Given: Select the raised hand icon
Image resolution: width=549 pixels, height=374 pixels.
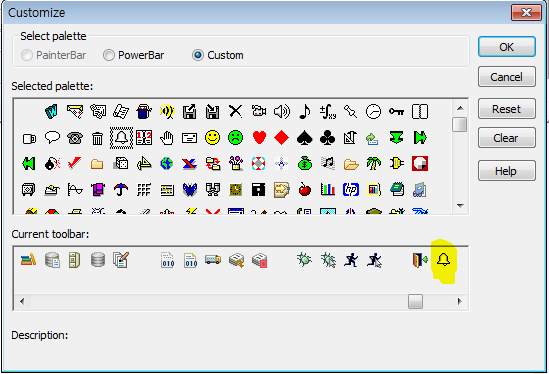Looking at the screenshot, I should click(x=167, y=138).
